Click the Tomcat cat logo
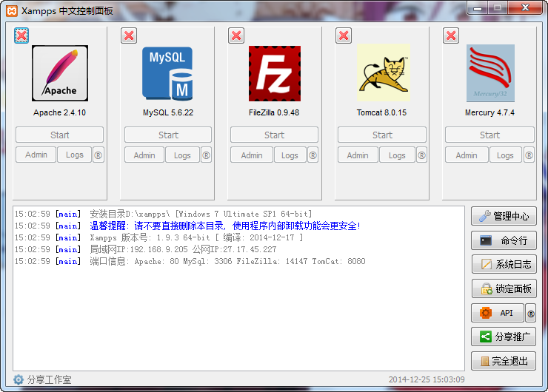This screenshot has height=392, width=548. [x=384, y=72]
